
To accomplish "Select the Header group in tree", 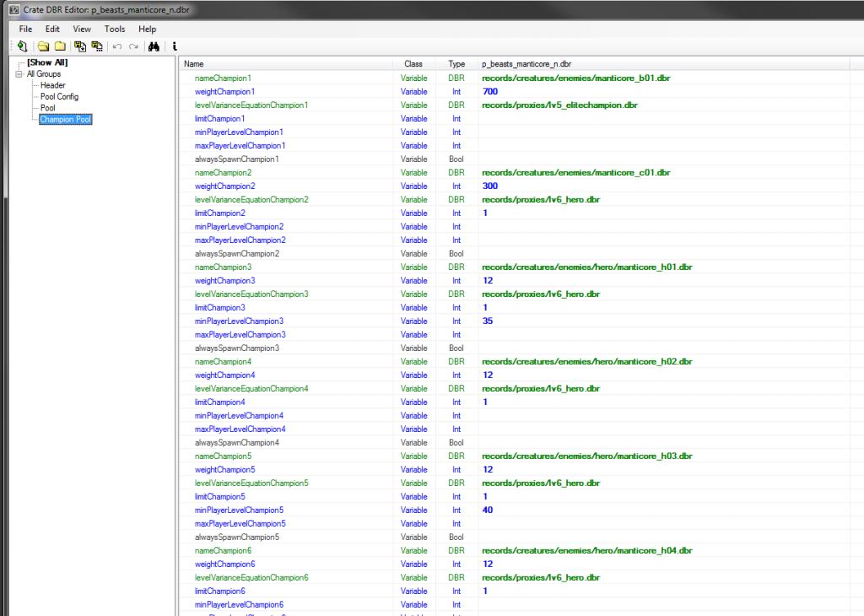I will coord(52,85).
